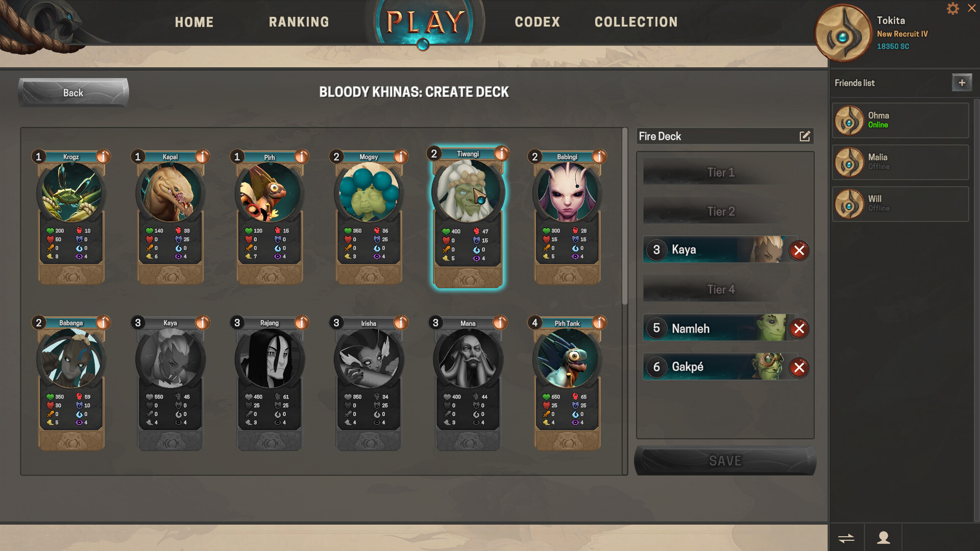Click the swap arrows icon
The image size is (980, 551).
(x=846, y=538)
